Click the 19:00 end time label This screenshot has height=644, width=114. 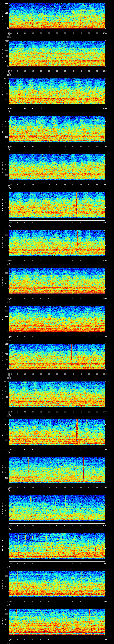105,109
